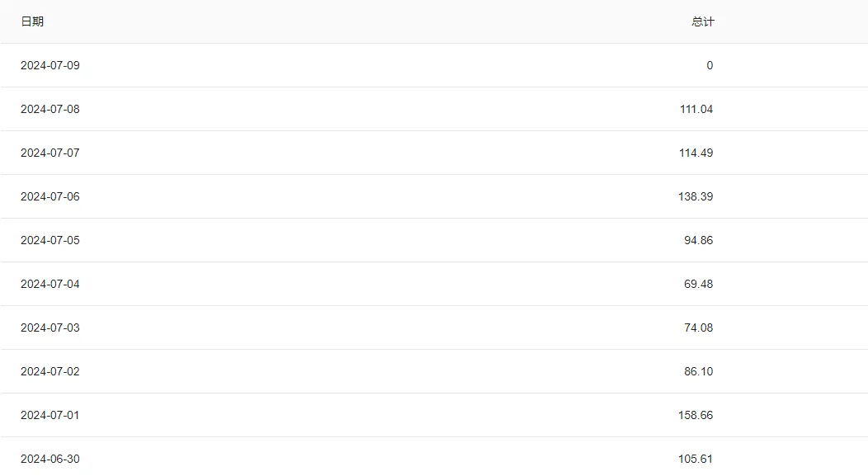
Task: Click the total value 114.49
Action: [696, 153]
